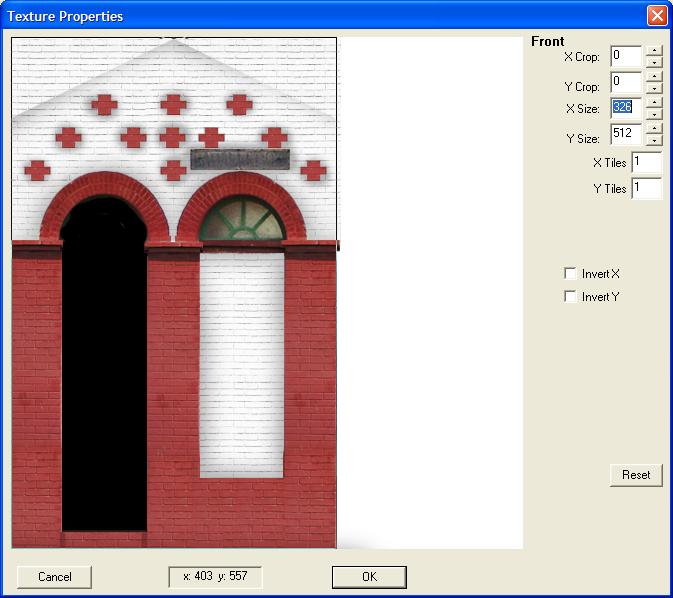Select the X Size value field
673x598 pixels.
(x=625, y=107)
